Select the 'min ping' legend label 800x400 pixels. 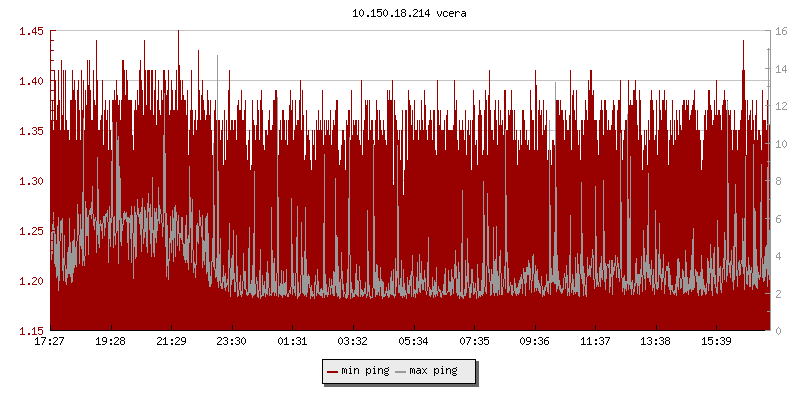pos(365,372)
